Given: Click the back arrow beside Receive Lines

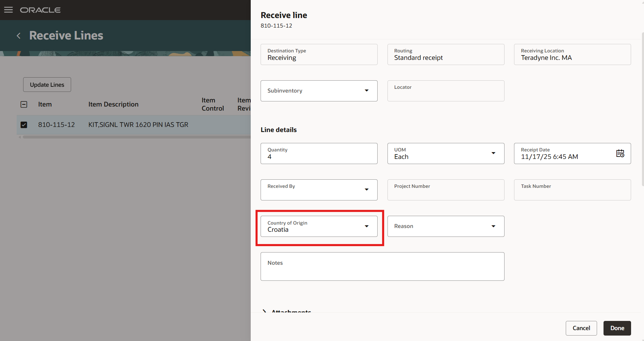Looking at the screenshot, I should click(18, 35).
